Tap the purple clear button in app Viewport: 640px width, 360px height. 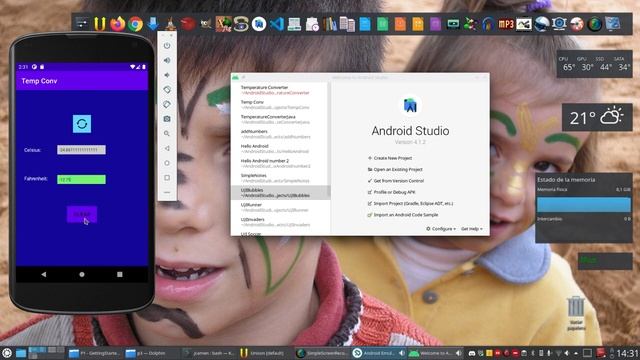point(82,214)
